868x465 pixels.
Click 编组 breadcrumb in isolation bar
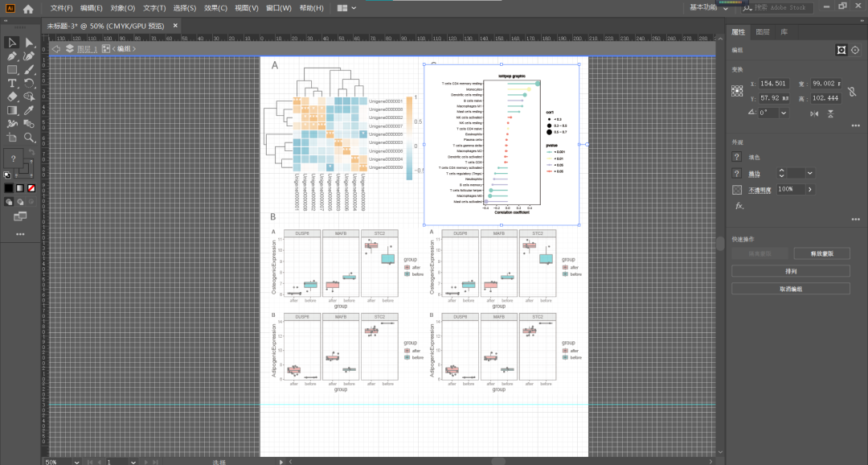coord(124,49)
